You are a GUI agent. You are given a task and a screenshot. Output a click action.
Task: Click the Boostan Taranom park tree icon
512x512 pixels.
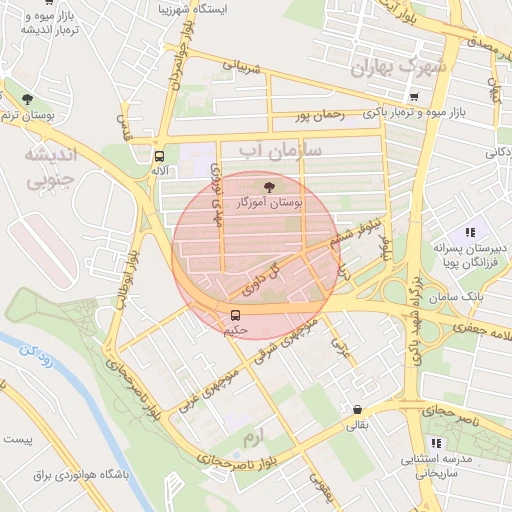(28, 99)
